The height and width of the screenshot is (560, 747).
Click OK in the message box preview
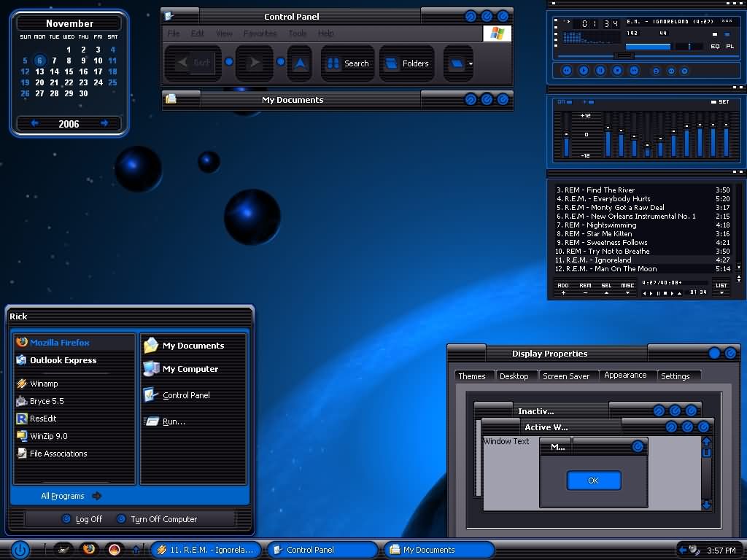click(594, 481)
